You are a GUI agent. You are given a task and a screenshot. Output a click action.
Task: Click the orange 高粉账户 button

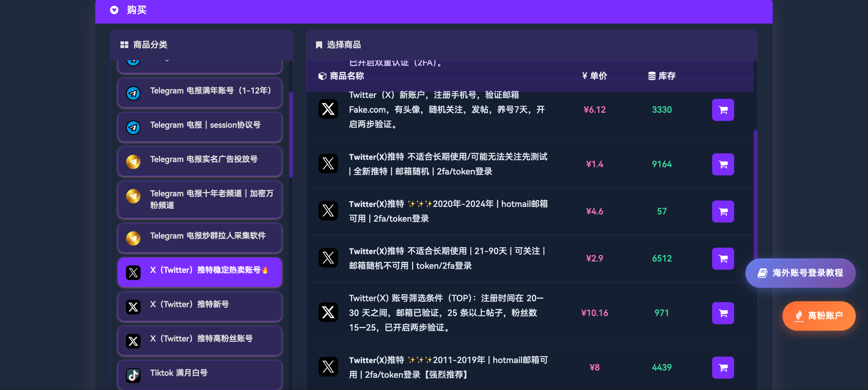tap(818, 315)
